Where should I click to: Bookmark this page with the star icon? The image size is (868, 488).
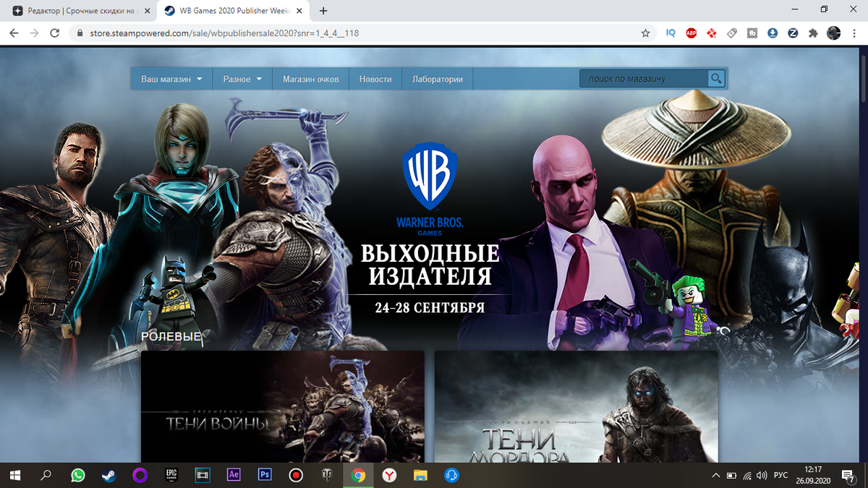pos(645,33)
